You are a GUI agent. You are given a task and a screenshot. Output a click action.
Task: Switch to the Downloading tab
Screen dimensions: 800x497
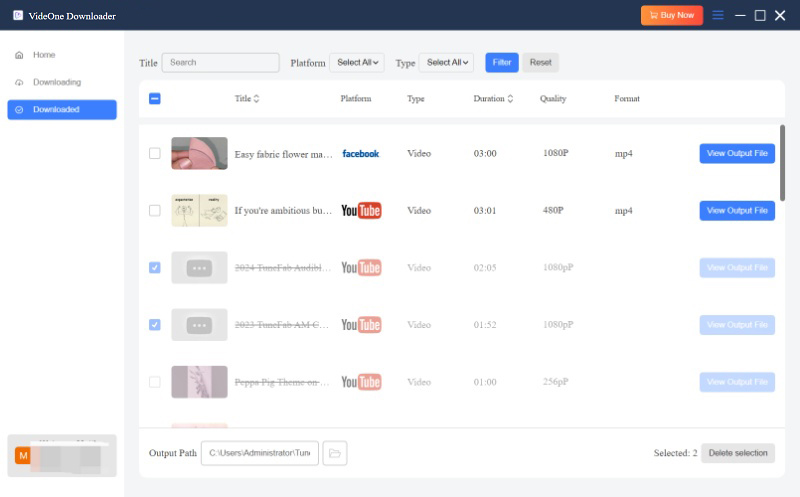56,82
